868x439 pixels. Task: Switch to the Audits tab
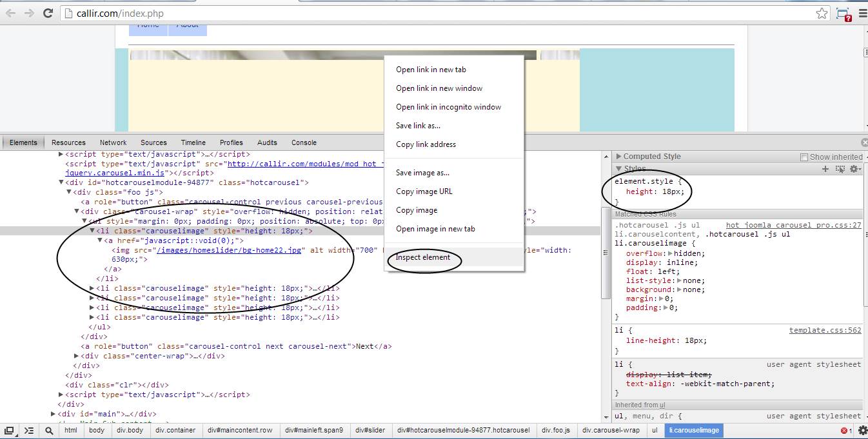click(x=267, y=142)
